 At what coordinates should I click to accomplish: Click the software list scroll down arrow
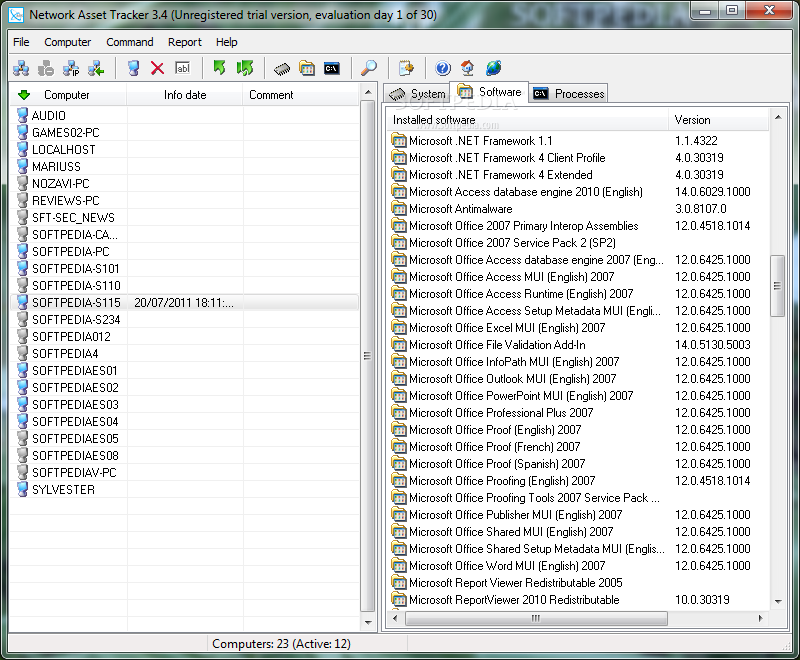click(778, 602)
